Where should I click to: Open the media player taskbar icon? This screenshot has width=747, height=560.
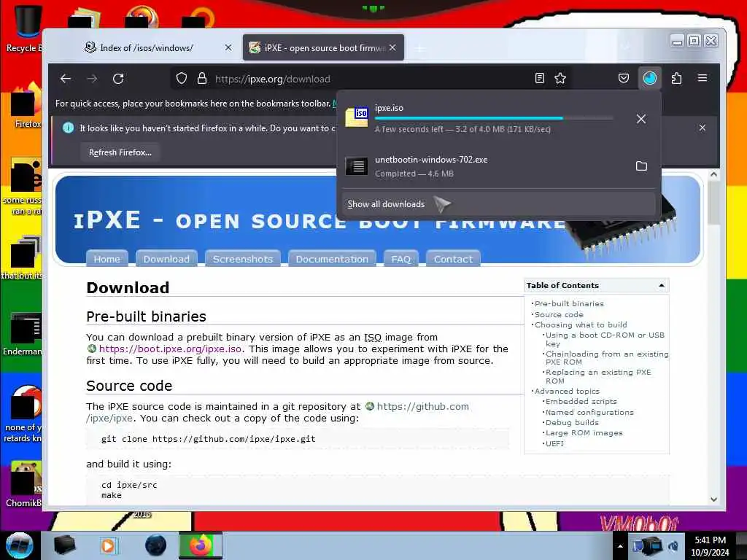[108, 545]
